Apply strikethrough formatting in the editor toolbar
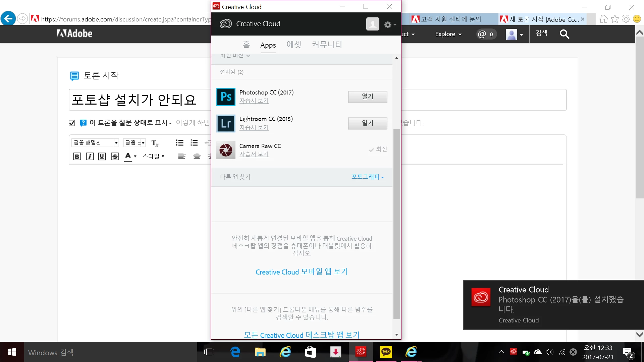 tap(115, 156)
